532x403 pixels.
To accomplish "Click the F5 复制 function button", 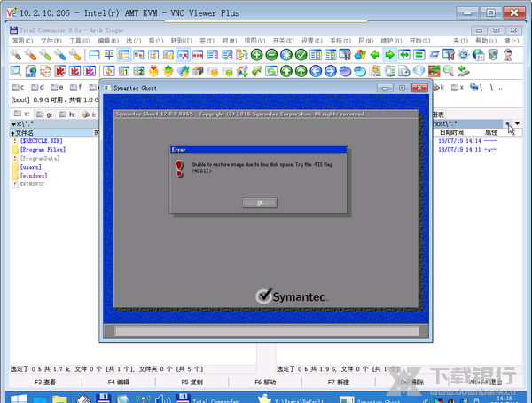I will click(x=192, y=383).
